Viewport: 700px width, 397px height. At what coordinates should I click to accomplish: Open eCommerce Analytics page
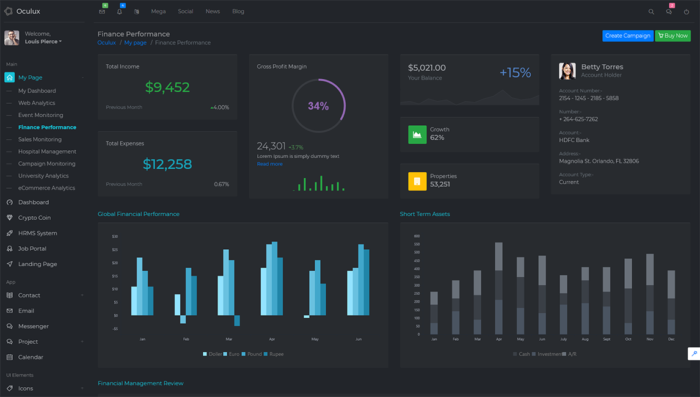(46, 188)
